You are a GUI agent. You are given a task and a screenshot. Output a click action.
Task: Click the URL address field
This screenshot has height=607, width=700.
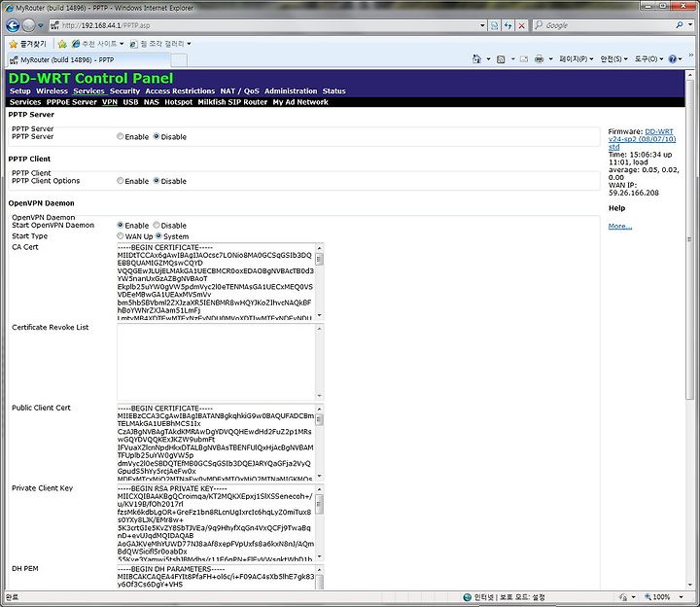tap(263, 25)
